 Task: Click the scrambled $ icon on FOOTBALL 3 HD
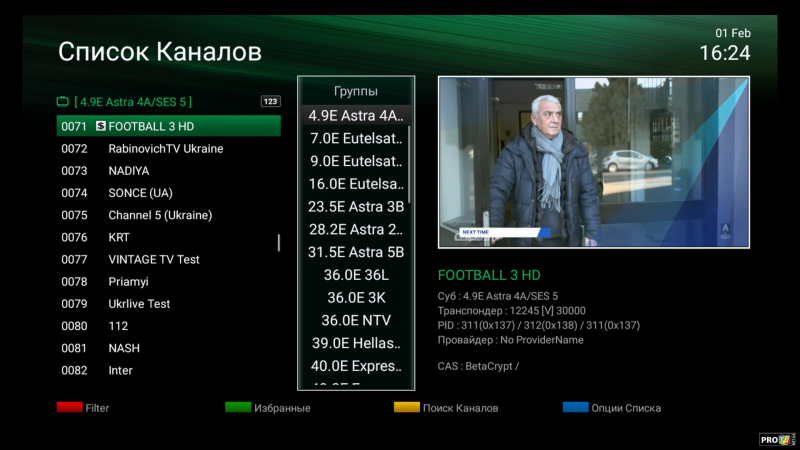click(100, 126)
